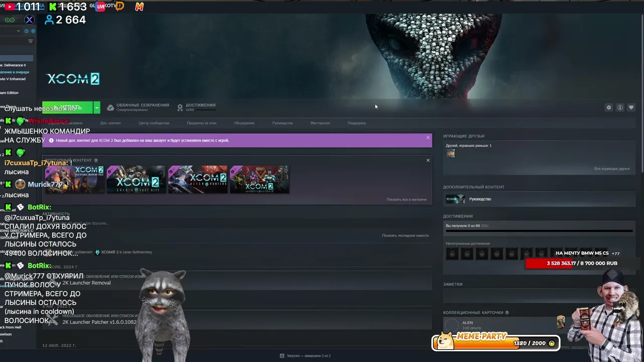Viewport: 644px width, 362px height.
Task: Open the Поддержка tab
Action: coord(357,123)
